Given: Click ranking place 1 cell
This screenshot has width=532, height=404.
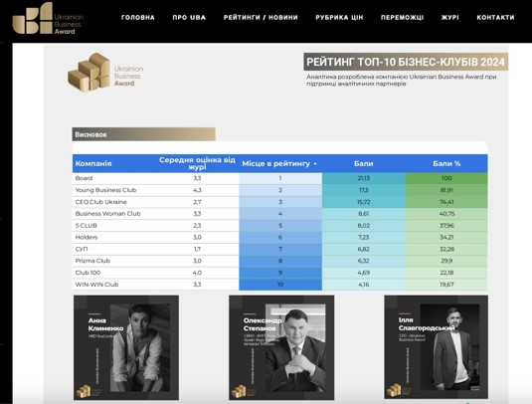Looking at the screenshot, I should pos(280,178).
